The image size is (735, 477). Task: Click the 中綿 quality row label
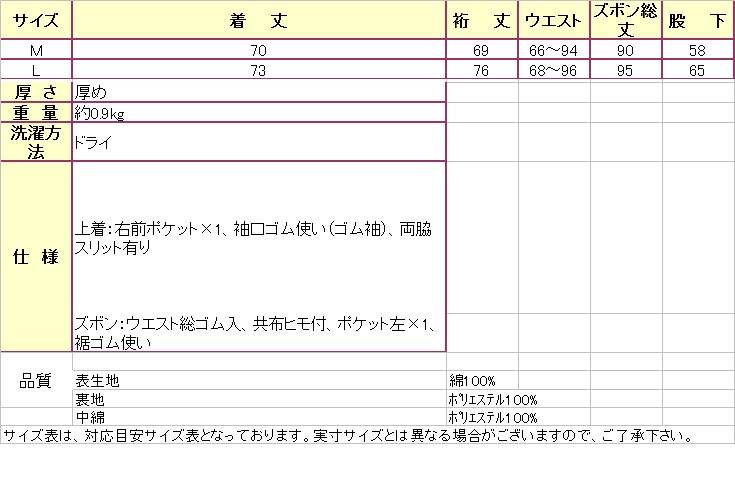pos(91,417)
